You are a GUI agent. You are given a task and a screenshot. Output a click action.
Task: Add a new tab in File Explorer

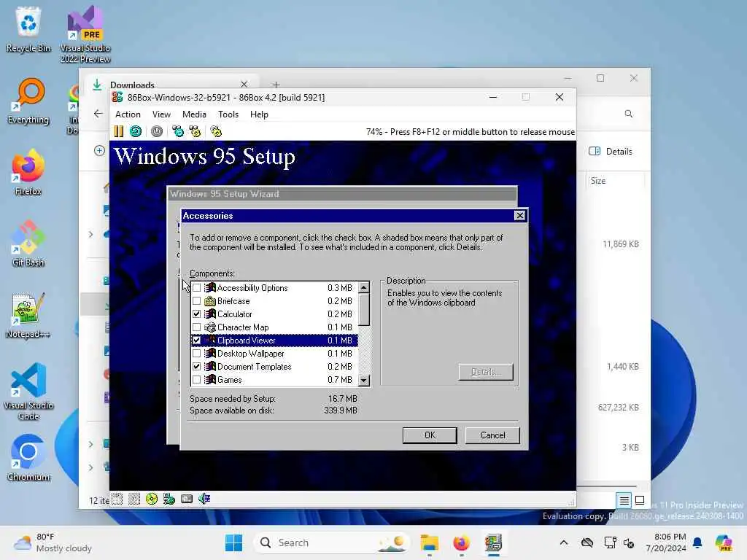(276, 85)
